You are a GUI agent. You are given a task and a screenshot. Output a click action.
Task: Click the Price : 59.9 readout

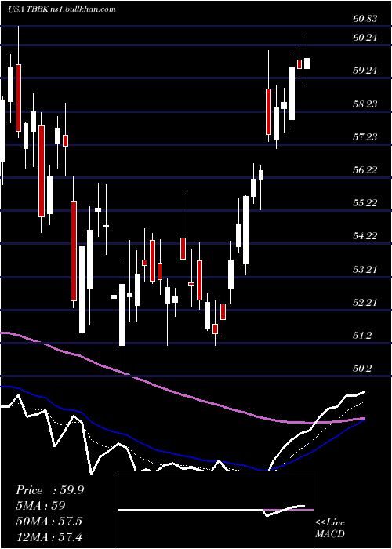[x=49, y=490]
